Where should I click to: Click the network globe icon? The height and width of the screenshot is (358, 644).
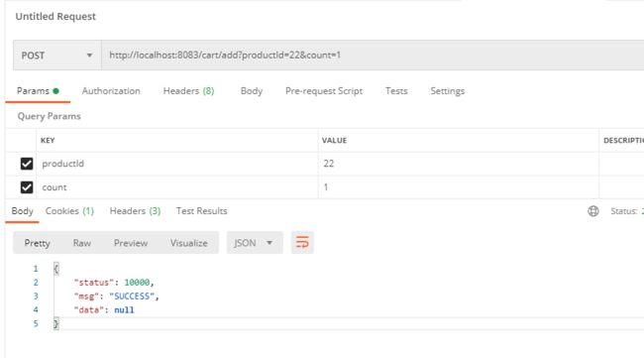click(x=593, y=211)
